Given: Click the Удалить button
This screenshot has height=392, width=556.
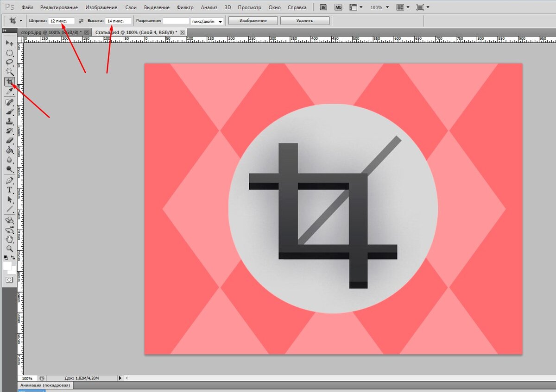Looking at the screenshot, I should 305,21.
